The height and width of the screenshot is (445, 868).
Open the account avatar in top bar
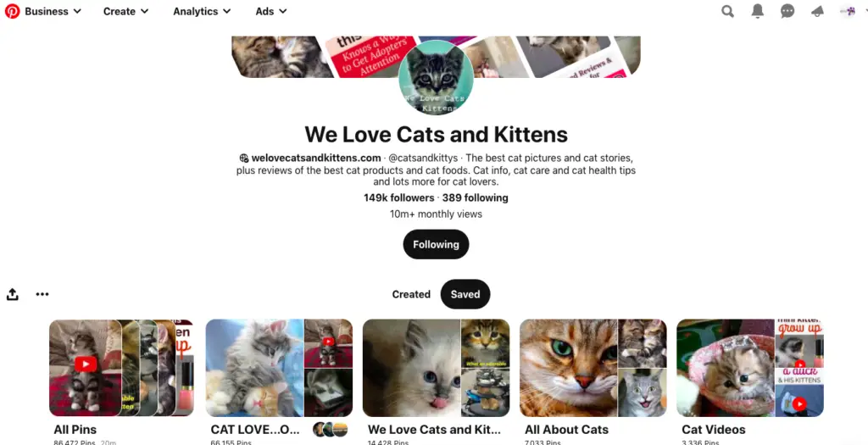[848, 11]
